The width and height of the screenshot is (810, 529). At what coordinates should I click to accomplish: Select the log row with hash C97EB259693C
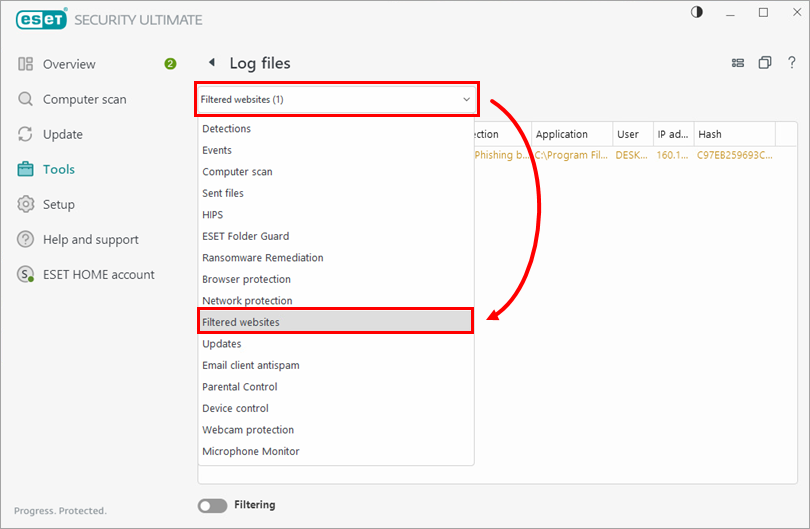coord(733,156)
